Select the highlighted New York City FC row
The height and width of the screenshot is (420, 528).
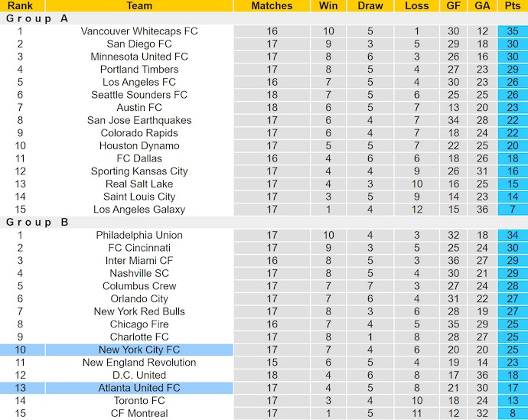click(x=139, y=350)
